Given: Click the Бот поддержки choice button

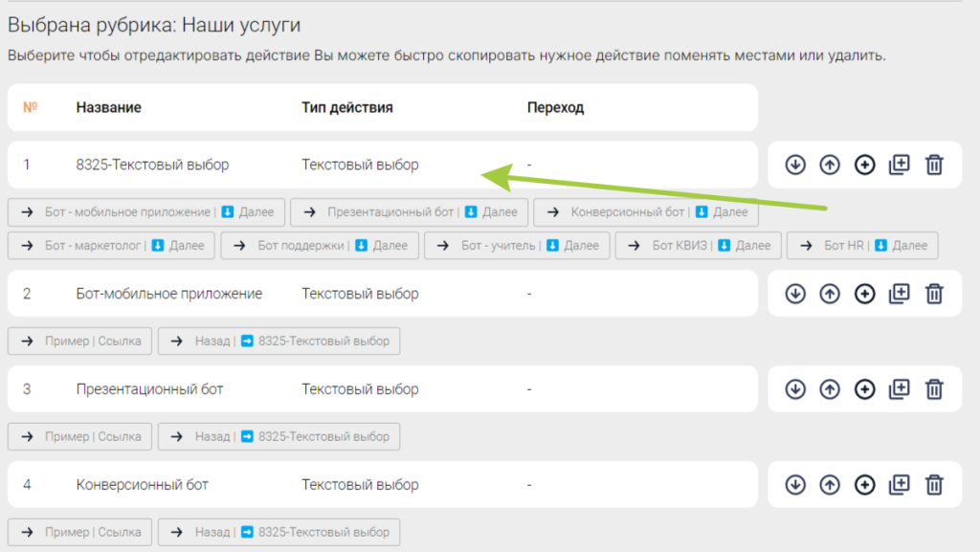Looking at the screenshot, I should pyautogui.click(x=320, y=246).
